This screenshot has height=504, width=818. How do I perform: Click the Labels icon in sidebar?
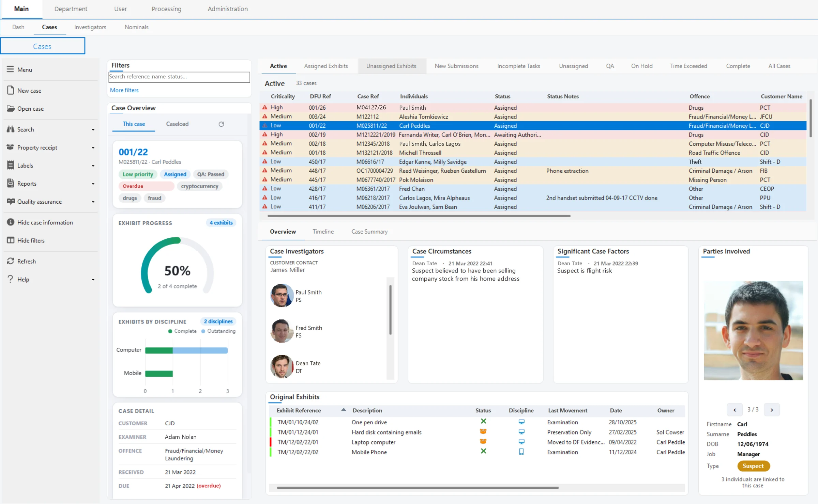tap(11, 165)
